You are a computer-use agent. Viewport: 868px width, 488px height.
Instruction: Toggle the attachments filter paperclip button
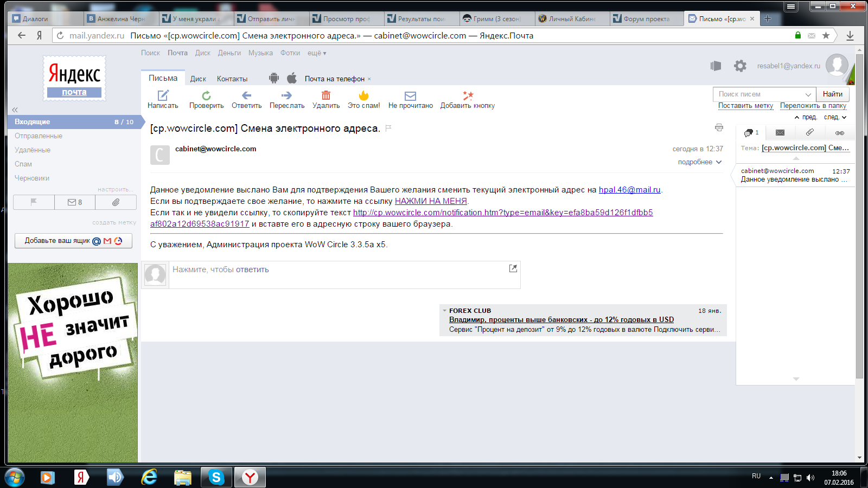(116, 202)
